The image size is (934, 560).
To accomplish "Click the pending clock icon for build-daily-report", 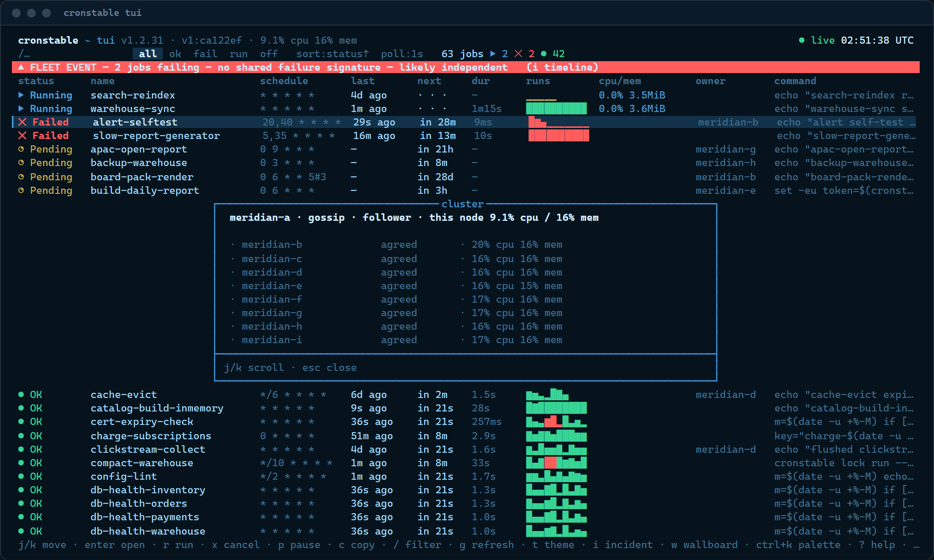I will click(21, 190).
